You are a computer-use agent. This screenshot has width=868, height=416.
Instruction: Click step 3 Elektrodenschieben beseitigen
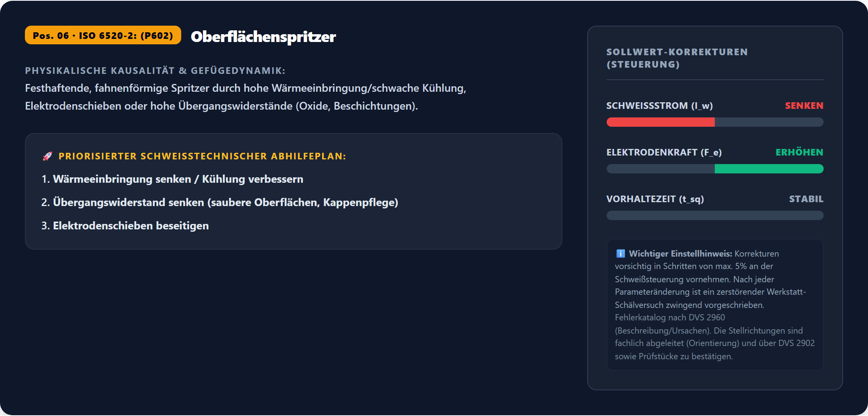click(x=125, y=226)
